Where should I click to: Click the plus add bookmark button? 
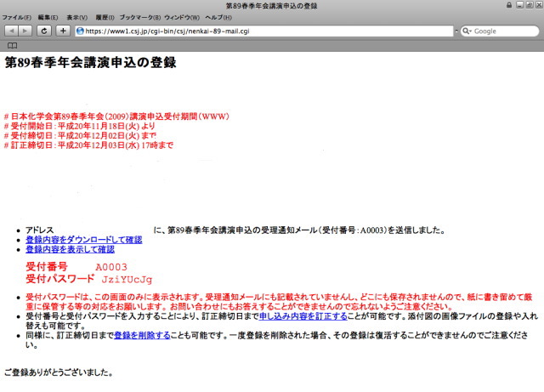63,31
